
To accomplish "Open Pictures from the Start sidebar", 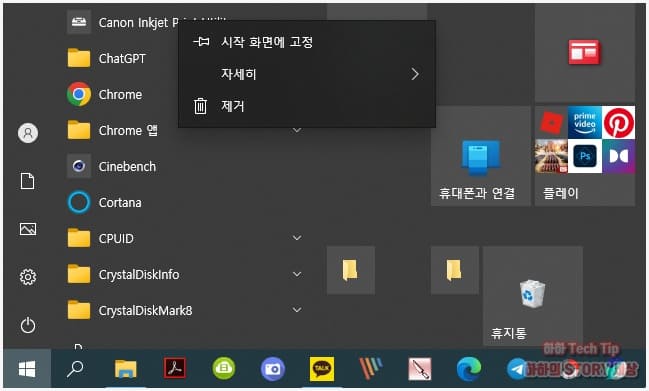I will pos(28,229).
